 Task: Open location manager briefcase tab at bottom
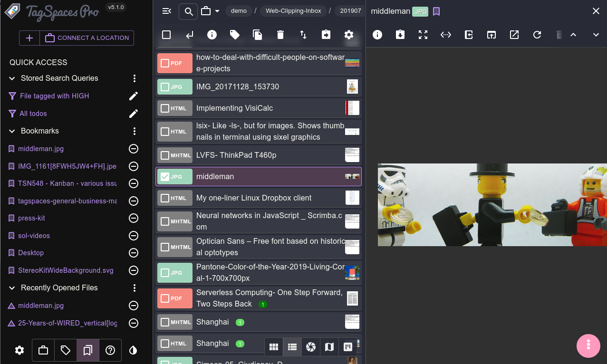43,350
